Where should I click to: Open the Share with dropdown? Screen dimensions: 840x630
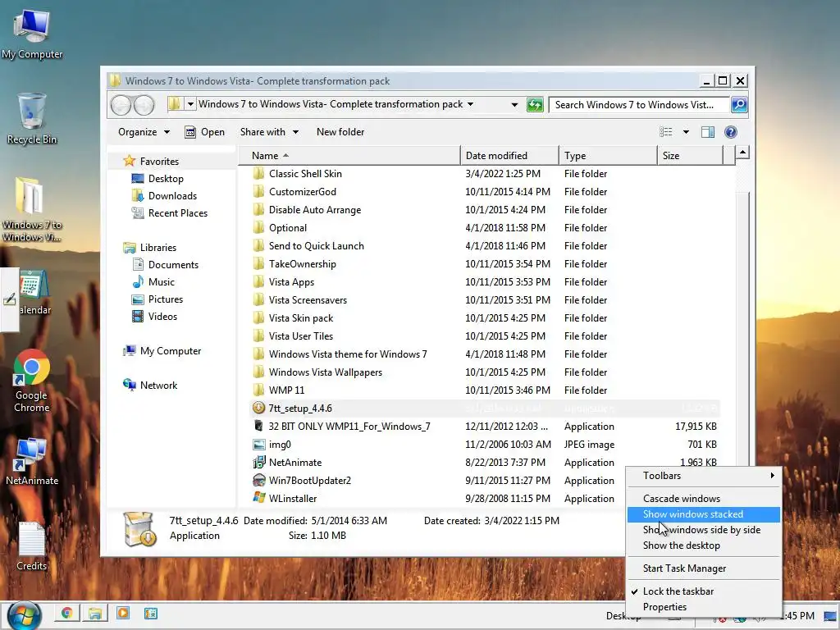[269, 132]
